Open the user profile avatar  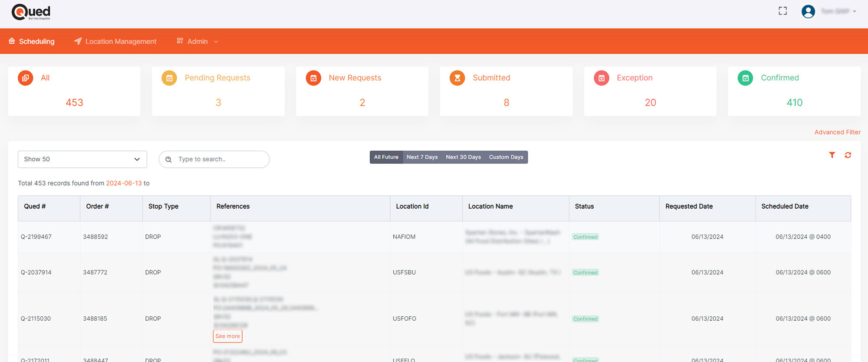[808, 11]
